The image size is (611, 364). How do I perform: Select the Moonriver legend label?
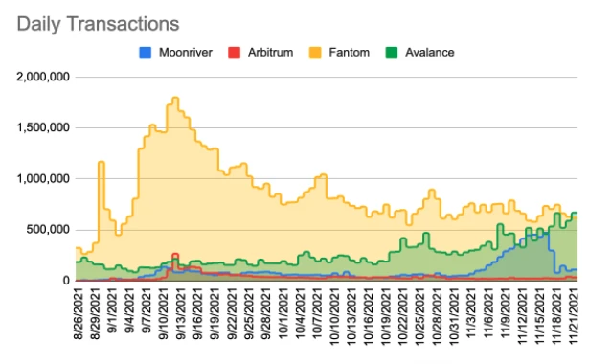(x=186, y=53)
